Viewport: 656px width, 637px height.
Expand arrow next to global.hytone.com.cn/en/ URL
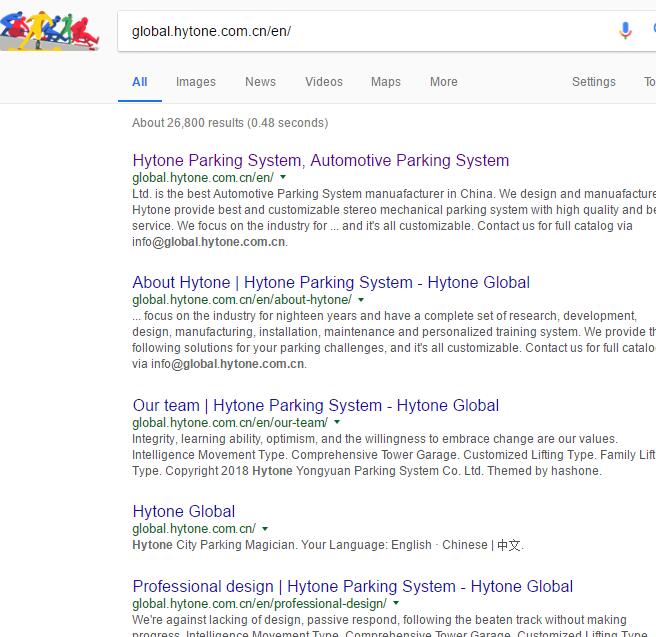pyautogui.click(x=283, y=177)
